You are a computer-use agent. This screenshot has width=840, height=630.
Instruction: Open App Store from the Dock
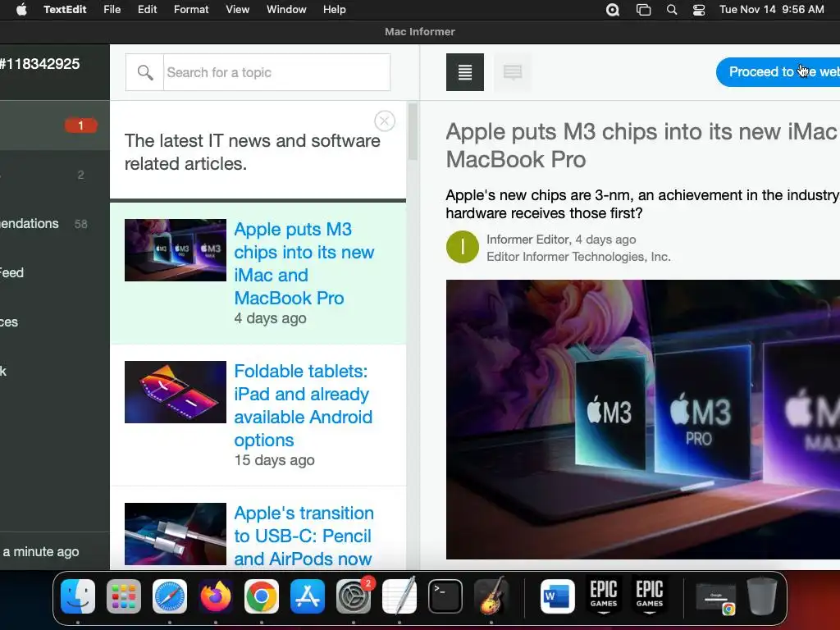click(x=308, y=596)
